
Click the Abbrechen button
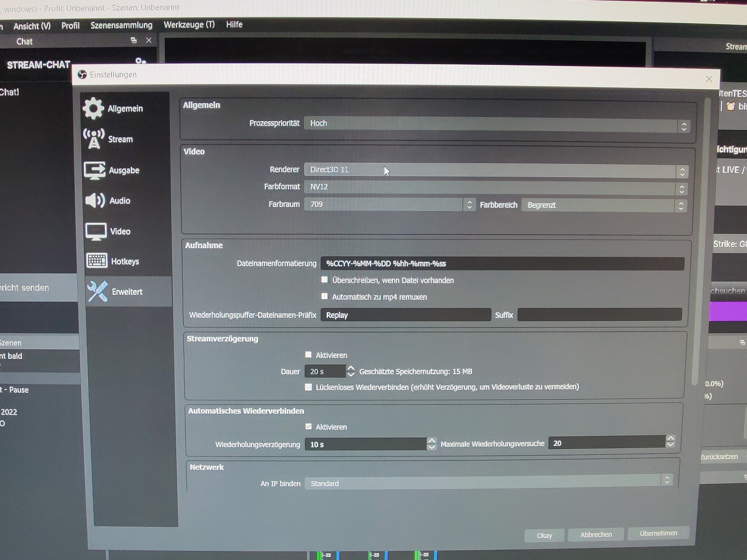pos(596,534)
